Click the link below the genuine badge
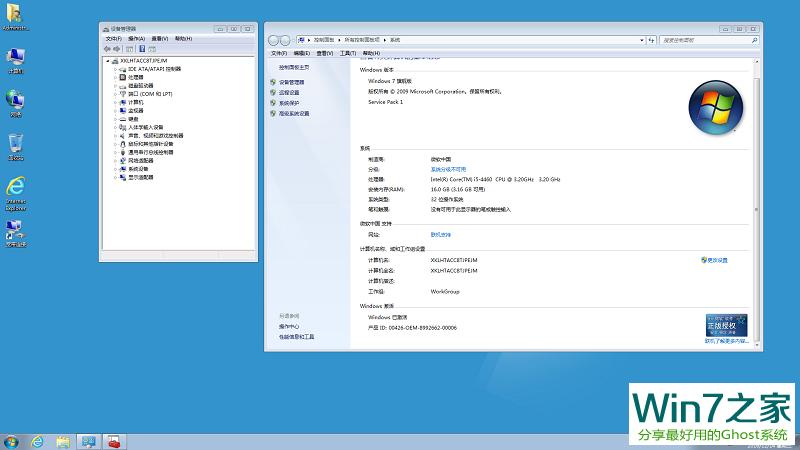The height and width of the screenshot is (450, 800). point(727,341)
